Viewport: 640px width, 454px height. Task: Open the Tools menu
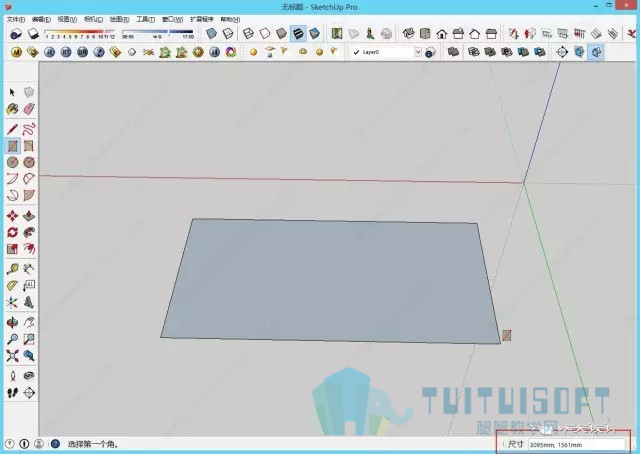coord(145,19)
